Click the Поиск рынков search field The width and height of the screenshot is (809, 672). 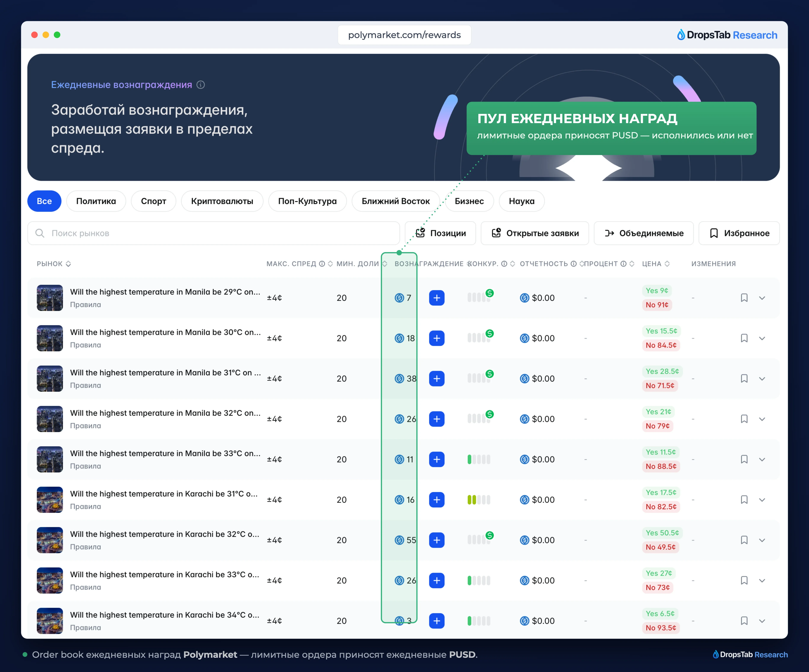tap(213, 233)
